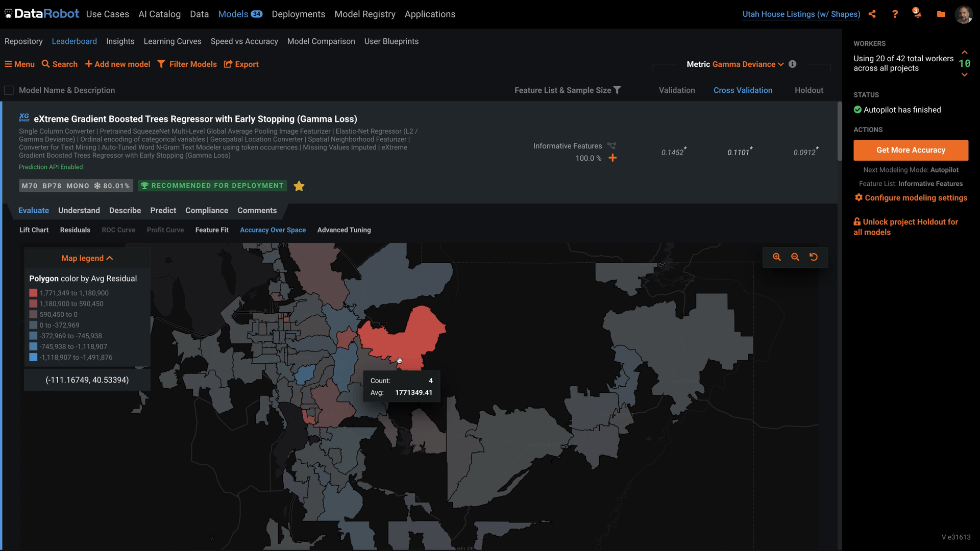
Task: Click the gold star on recommended model
Action: (x=299, y=186)
